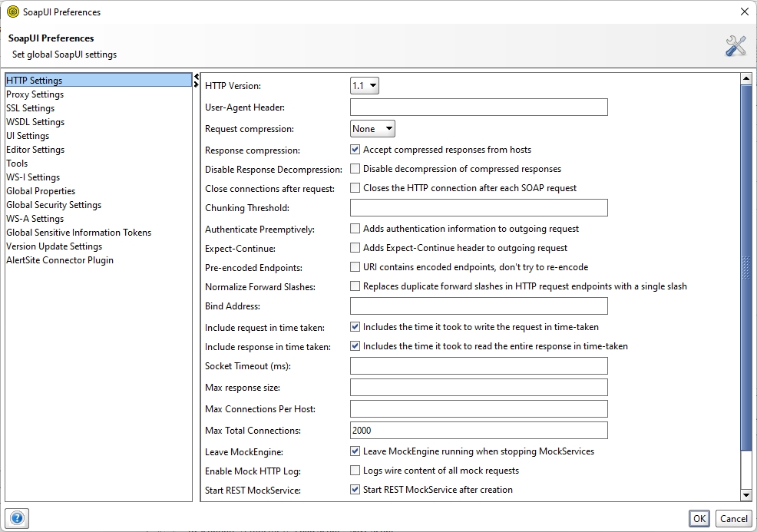Select Tools category
Image resolution: width=757 pixels, height=532 pixels.
98,164
